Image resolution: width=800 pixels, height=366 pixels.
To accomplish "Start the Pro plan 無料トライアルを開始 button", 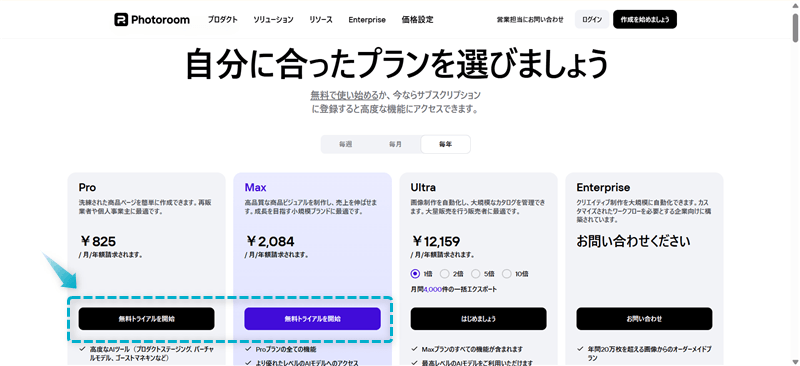I will 146,319.
